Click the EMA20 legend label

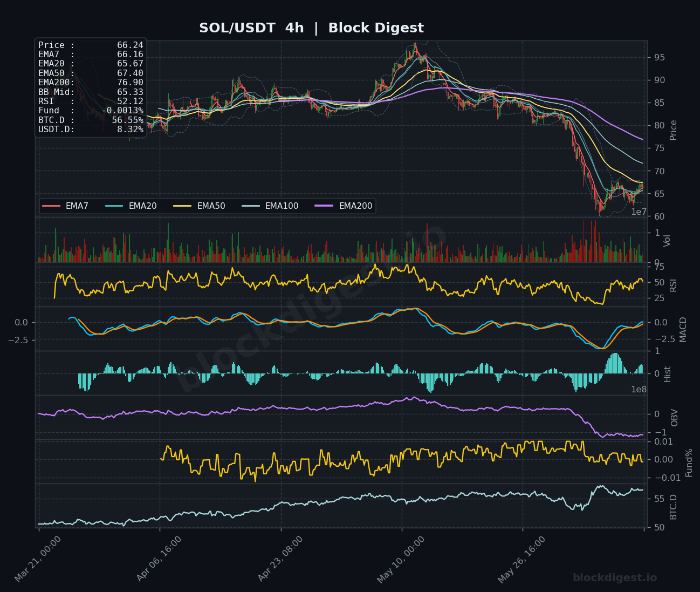pos(143,206)
